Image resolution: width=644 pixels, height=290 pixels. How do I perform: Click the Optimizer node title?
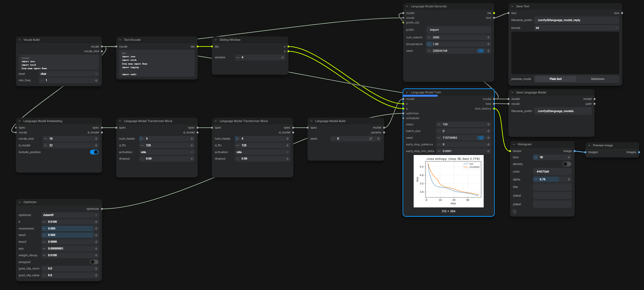(x=30, y=202)
